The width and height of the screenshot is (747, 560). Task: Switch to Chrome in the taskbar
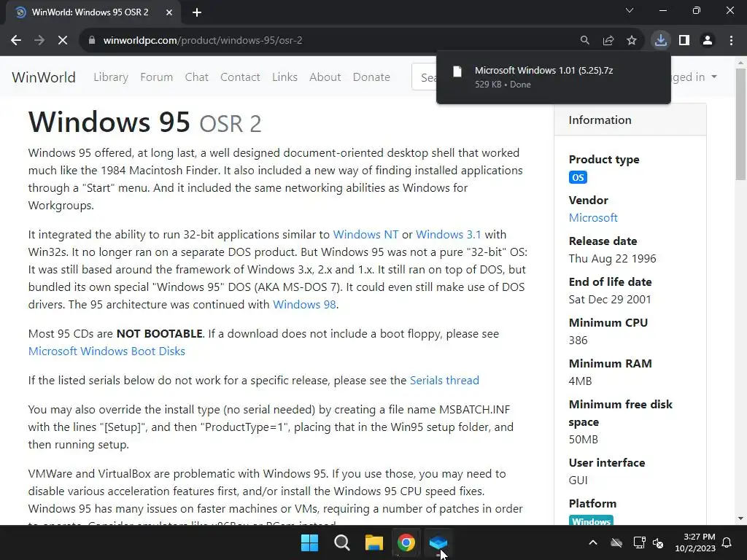pyautogui.click(x=406, y=542)
